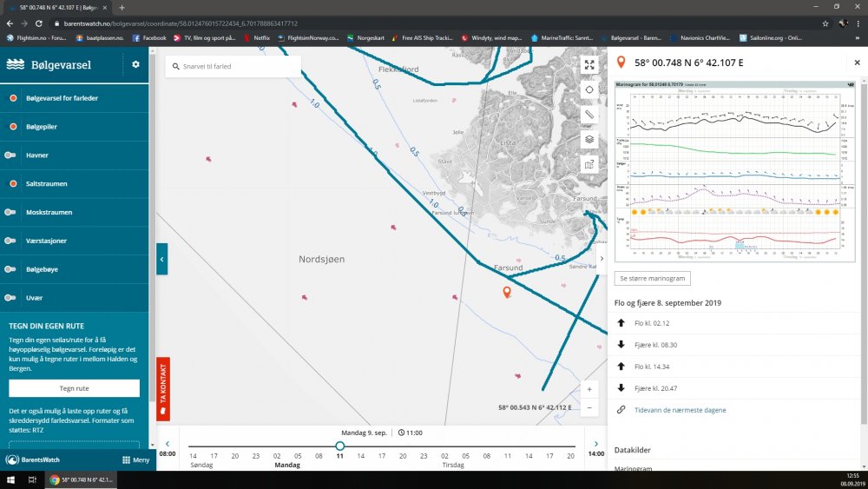868x489 pixels.
Task: Toggle fullscreen map view
Action: pos(589,65)
